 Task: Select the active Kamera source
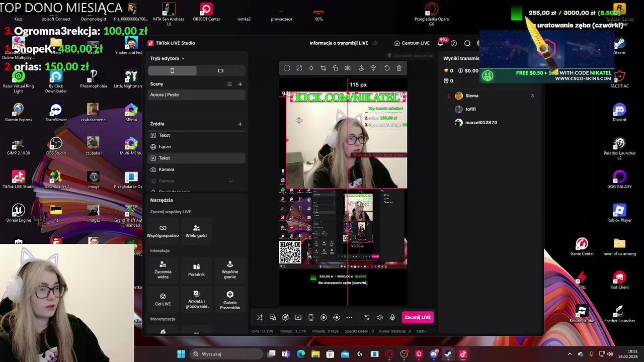197,169
